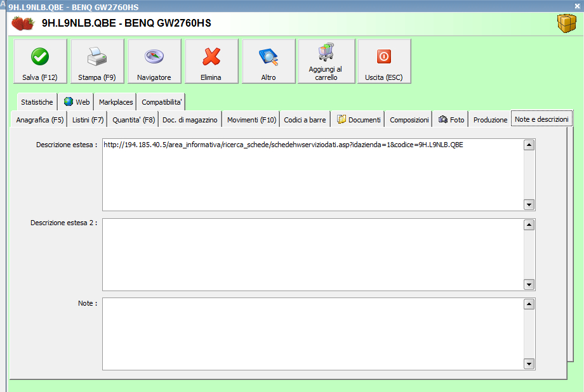Click Descrizione estesa scrollbar up arrow
The height and width of the screenshot is (392, 584).
529,145
